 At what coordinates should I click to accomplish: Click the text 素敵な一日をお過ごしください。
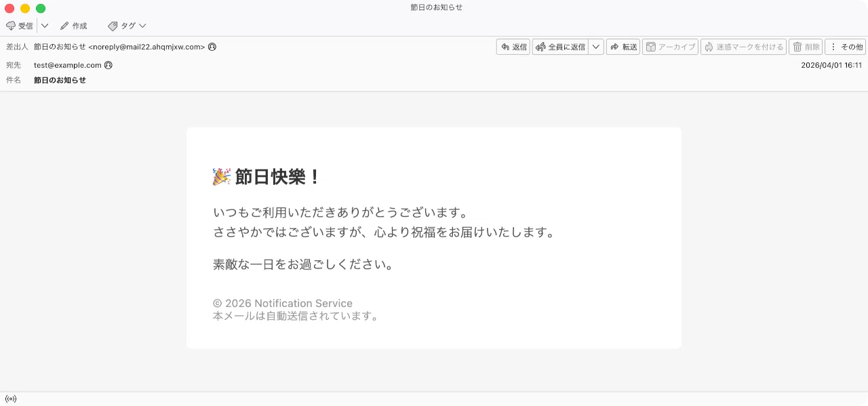304,264
